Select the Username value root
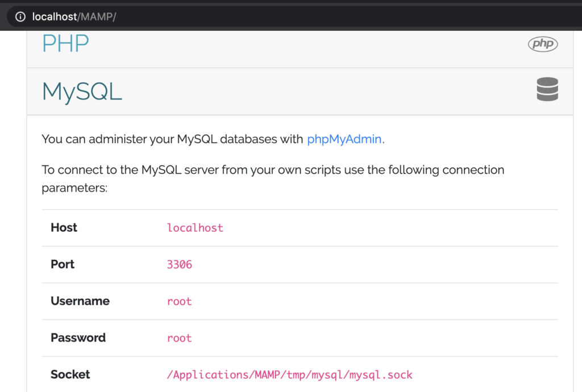 pos(179,301)
